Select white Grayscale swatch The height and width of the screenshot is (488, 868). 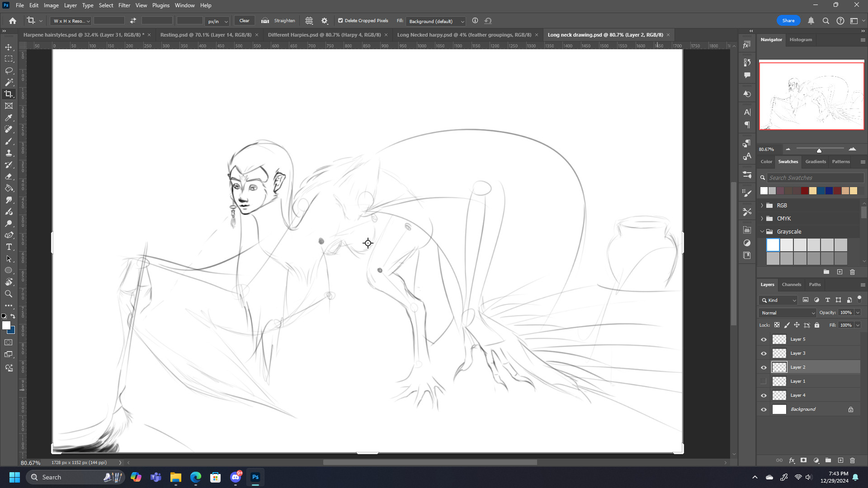pyautogui.click(x=773, y=245)
